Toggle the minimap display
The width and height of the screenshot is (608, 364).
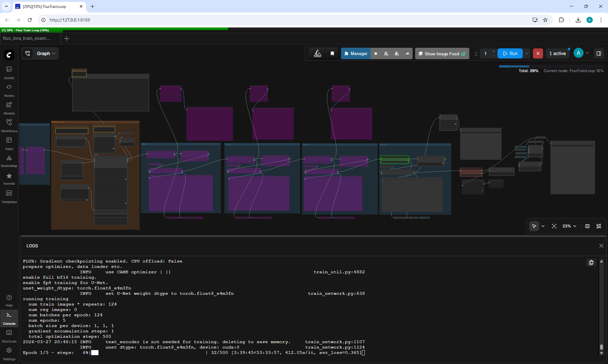click(587, 226)
